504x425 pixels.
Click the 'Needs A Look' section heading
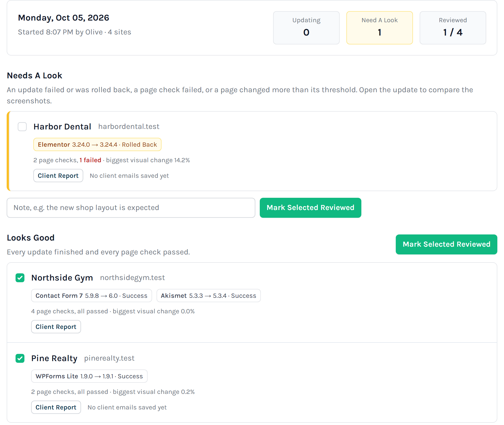(x=34, y=76)
